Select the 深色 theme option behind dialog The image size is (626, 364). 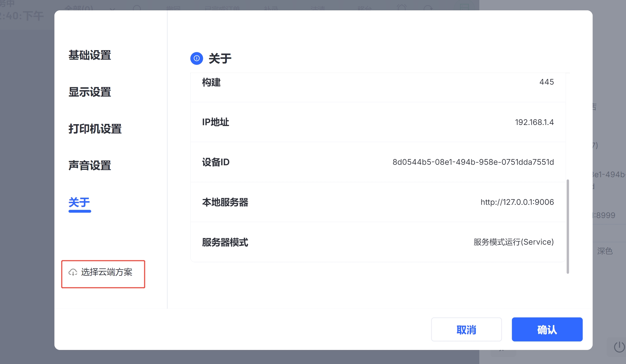pyautogui.click(x=605, y=251)
